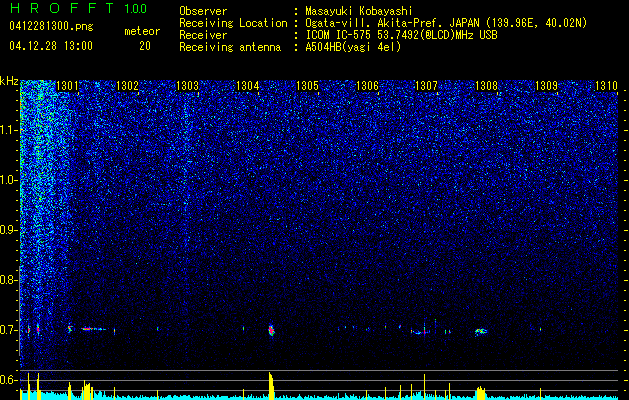Click the wide yellow amplitude bar near 1308

point(480,393)
